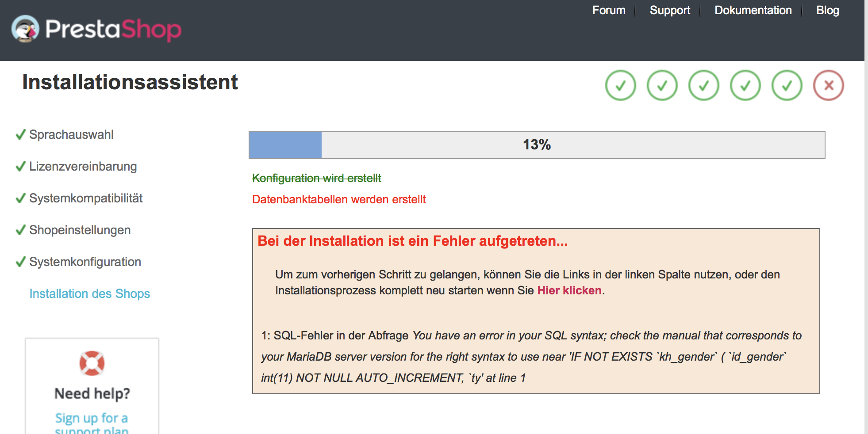This screenshot has width=868, height=434.
Task: Click the 13% installation progress bar
Action: click(537, 145)
